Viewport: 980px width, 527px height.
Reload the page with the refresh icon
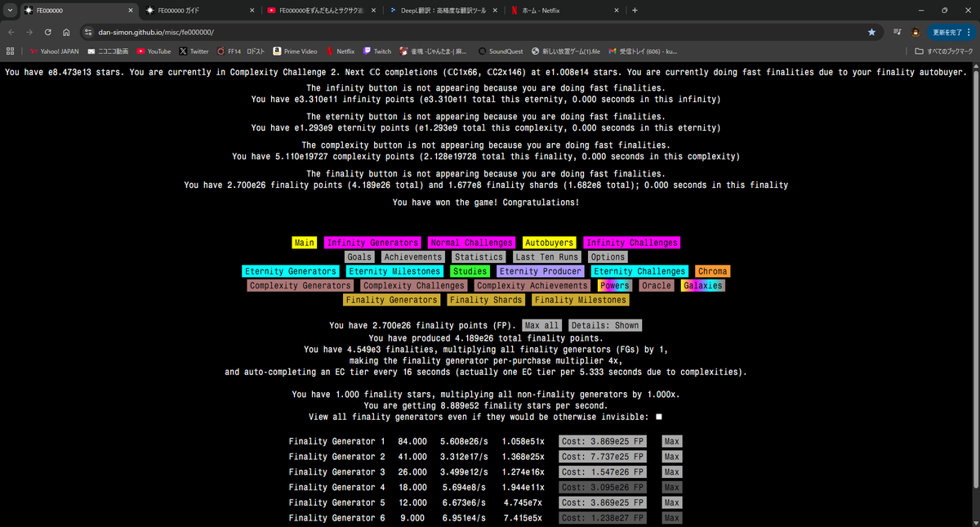pos(48,32)
